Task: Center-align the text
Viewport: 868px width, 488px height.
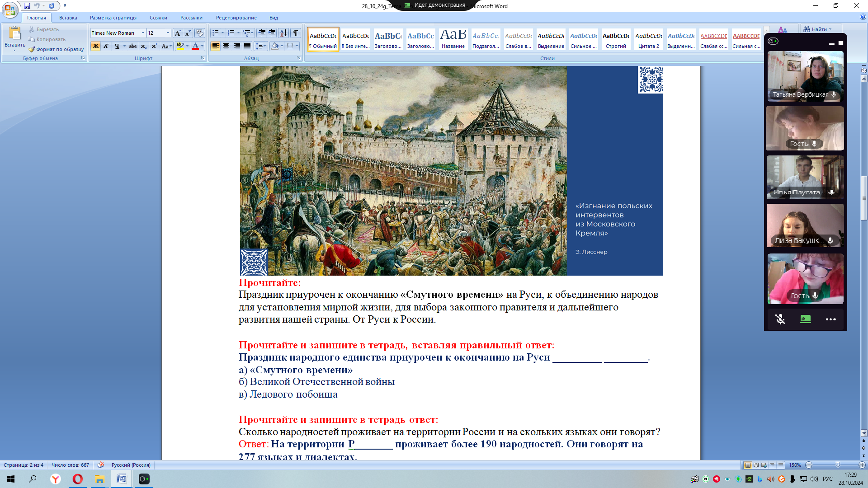Action: pos(226,46)
